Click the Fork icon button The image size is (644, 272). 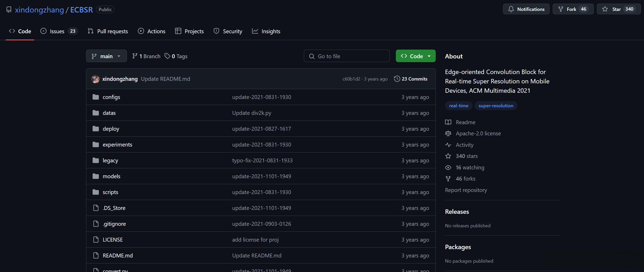coord(561,9)
